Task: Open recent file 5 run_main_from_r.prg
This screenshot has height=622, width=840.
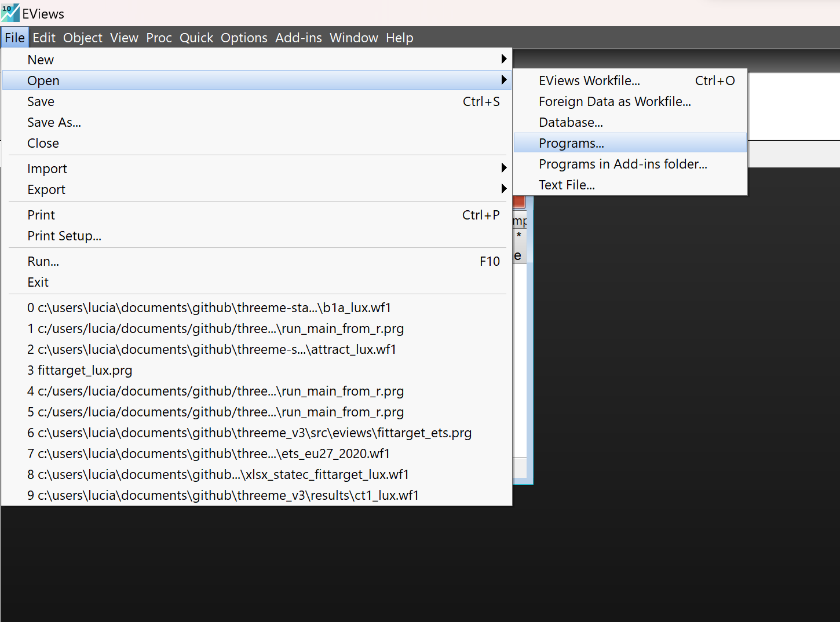Action: tap(257, 412)
